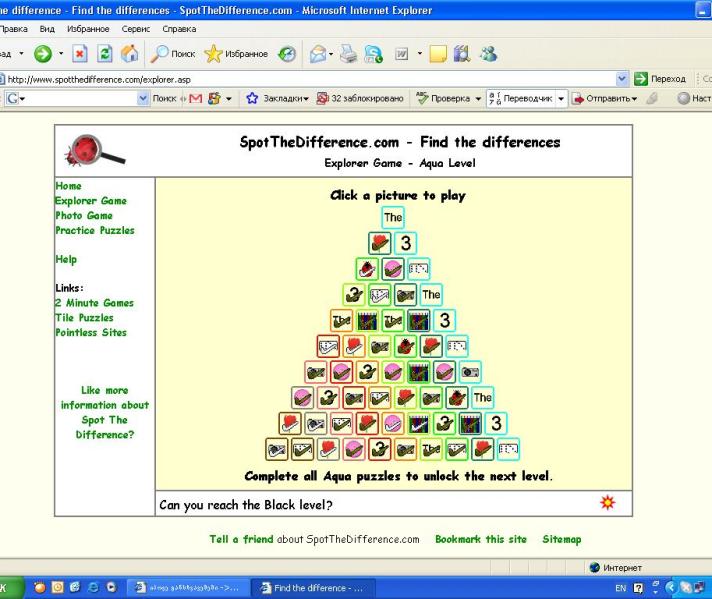Open Like more information about Spot The Difference link
This screenshot has width=712, height=599.
[x=105, y=412]
